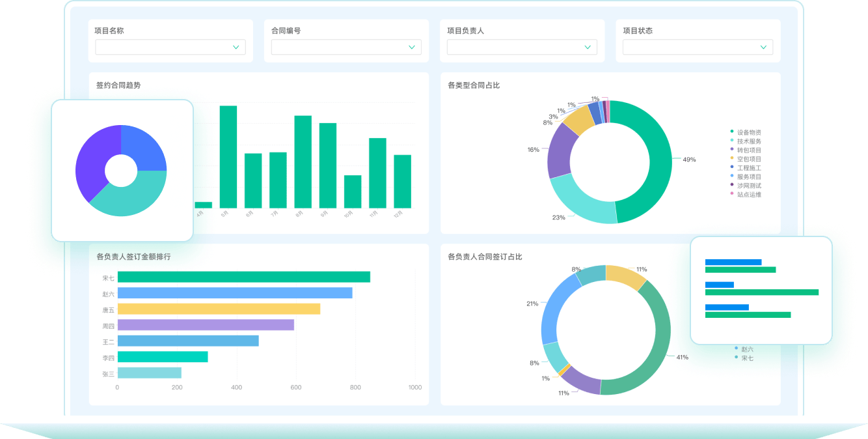868x439 pixels.
Task: Open the 项目状态 dropdown
Action: (x=698, y=47)
